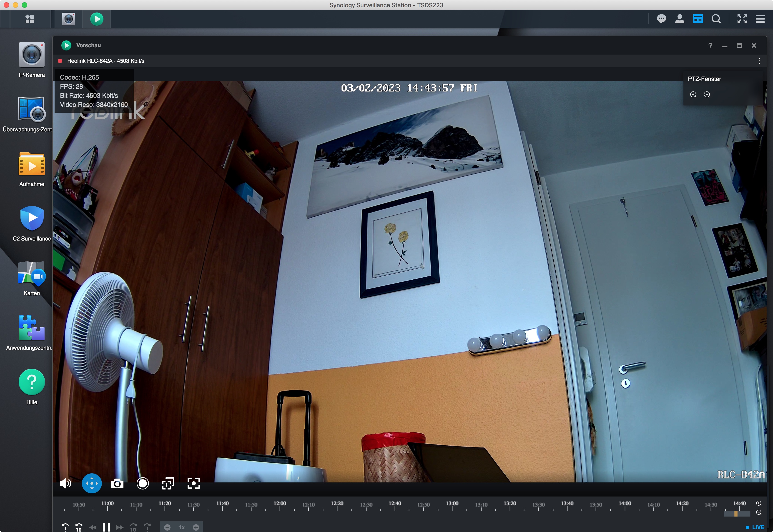Open the main menu dropdown at top-left
Viewport: 773px width, 532px height.
(x=30, y=19)
